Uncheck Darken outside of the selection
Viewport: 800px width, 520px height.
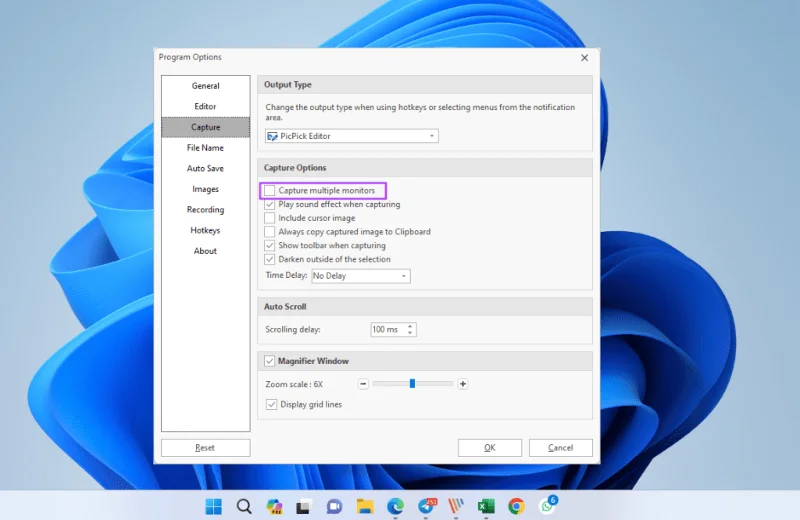269,259
